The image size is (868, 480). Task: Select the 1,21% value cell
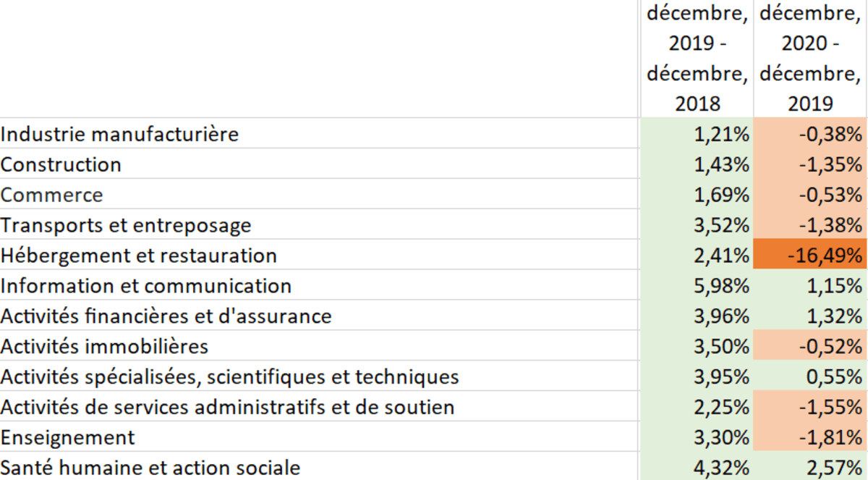(x=697, y=134)
